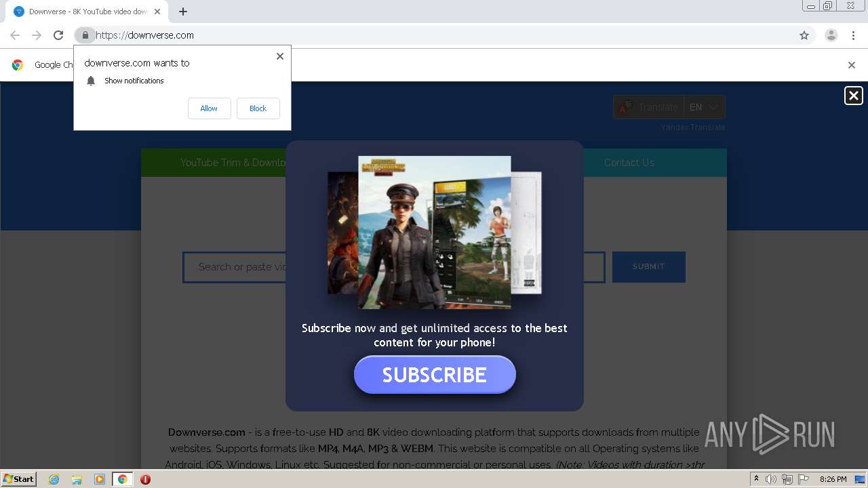The width and height of the screenshot is (868, 488).
Task: Open the File Explorer taskbar icon
Action: click(x=77, y=479)
